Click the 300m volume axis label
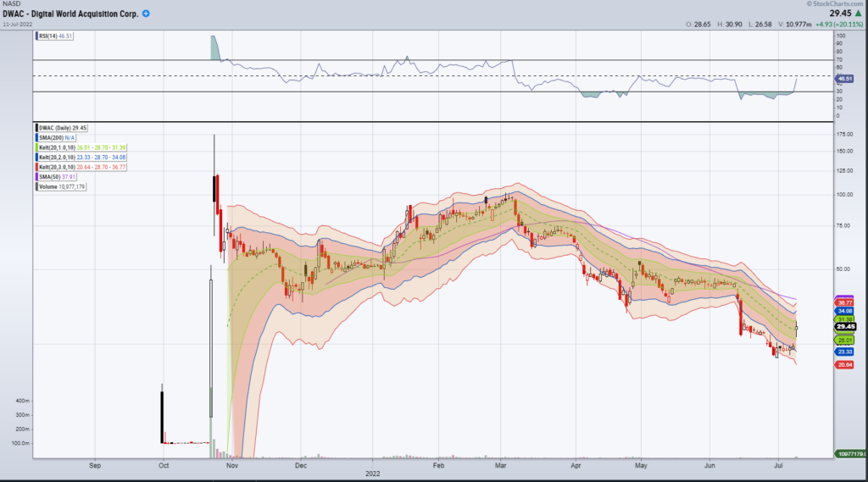 click(23, 415)
